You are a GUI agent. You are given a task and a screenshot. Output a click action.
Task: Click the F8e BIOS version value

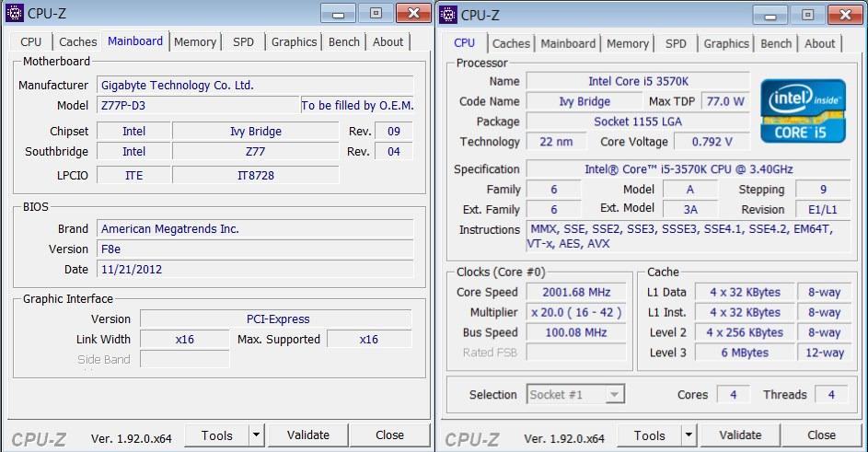click(255, 249)
